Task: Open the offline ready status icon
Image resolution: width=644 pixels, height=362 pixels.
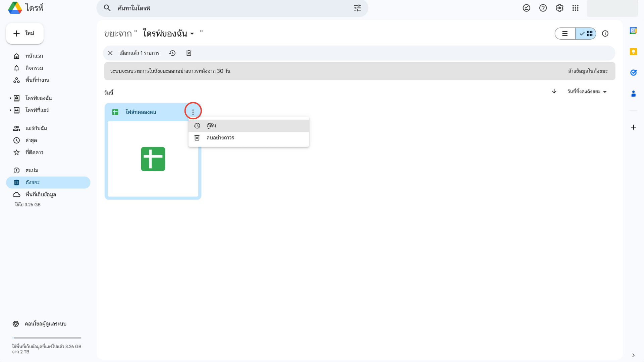Action: 526,8
